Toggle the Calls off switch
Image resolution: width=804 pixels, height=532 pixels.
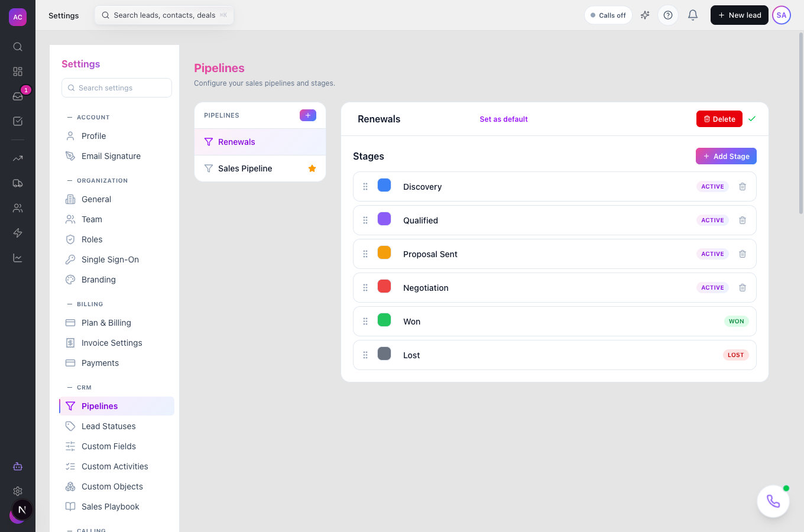pos(608,15)
